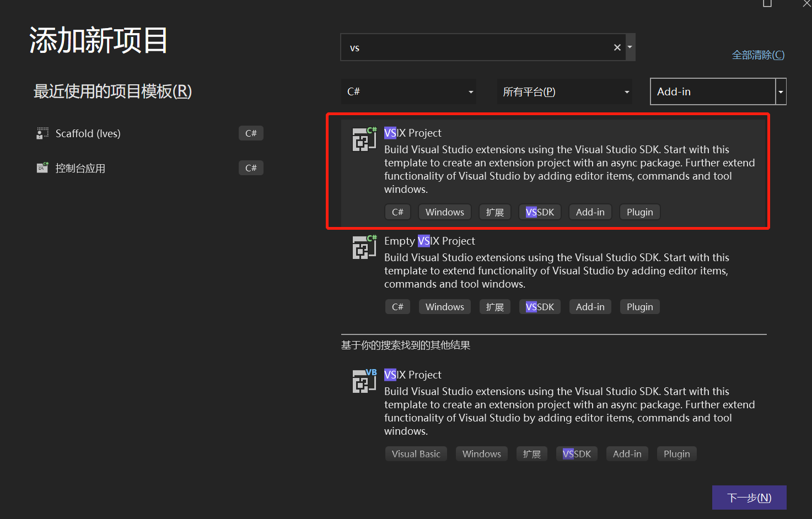The image size is (812, 519).
Task: Click the 扩展 tag under Visual Basic VSIX Project
Action: point(532,454)
